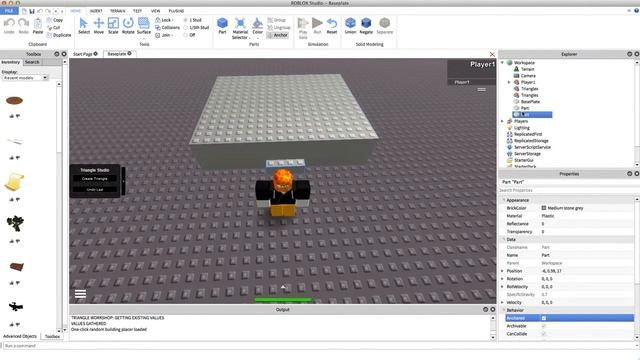Click the save icon in quick access bar
This screenshot has height=360, width=640.
(32, 11)
